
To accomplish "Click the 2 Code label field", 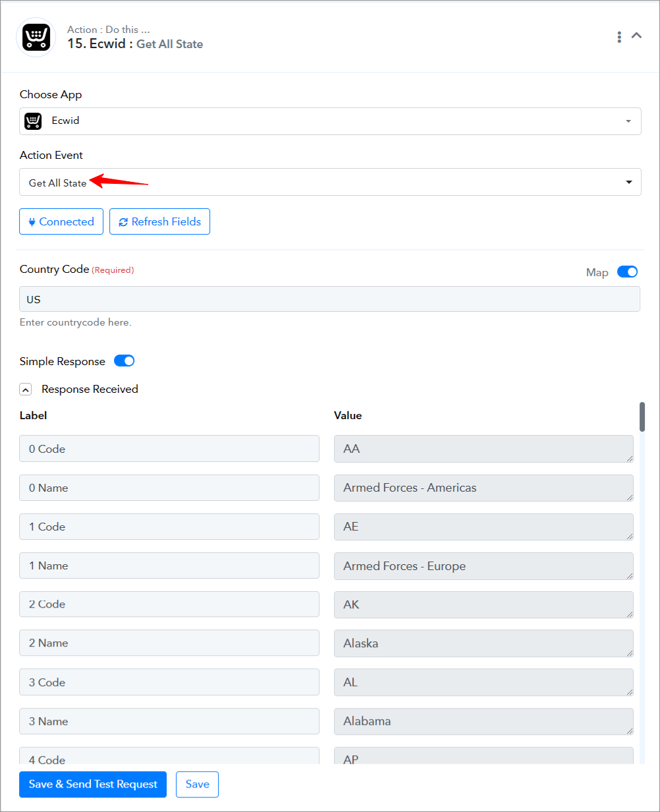I will (169, 604).
